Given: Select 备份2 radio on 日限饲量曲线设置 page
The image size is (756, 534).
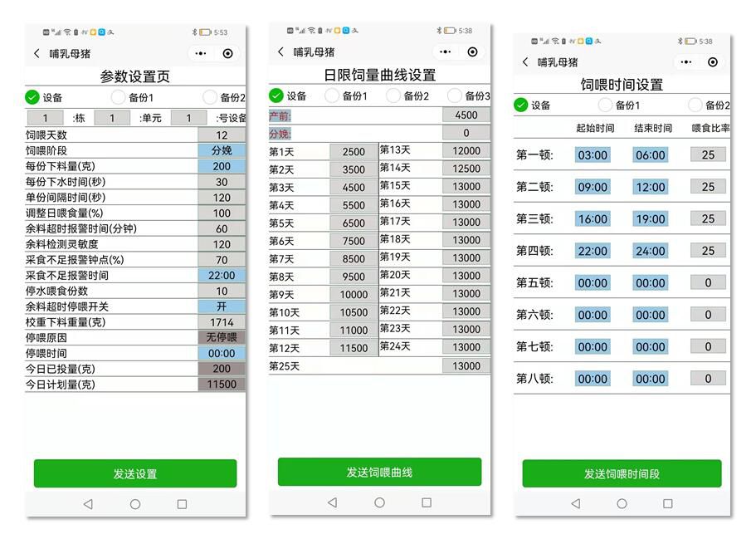Looking at the screenshot, I should click(x=393, y=96).
